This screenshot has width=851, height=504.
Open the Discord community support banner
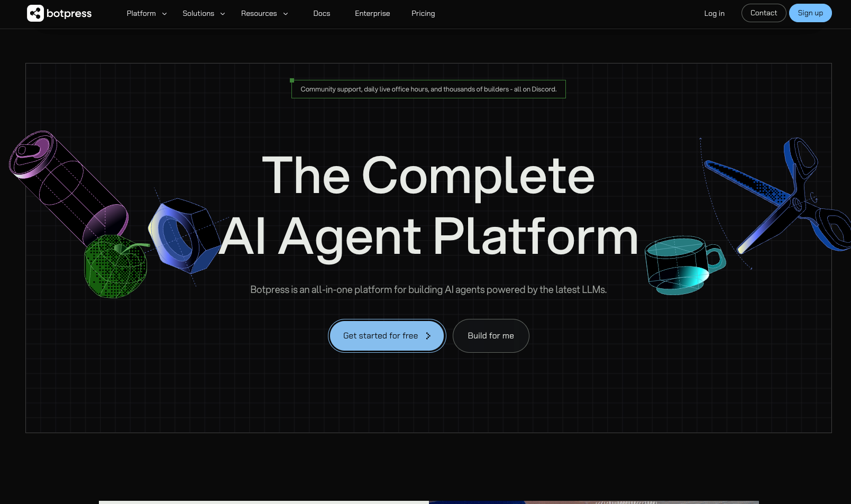(x=428, y=89)
